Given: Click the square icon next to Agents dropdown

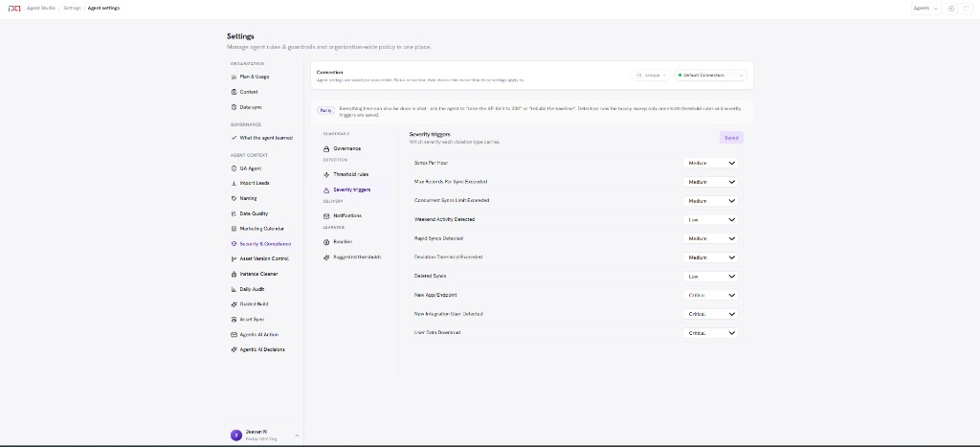Looking at the screenshot, I should (951, 9).
